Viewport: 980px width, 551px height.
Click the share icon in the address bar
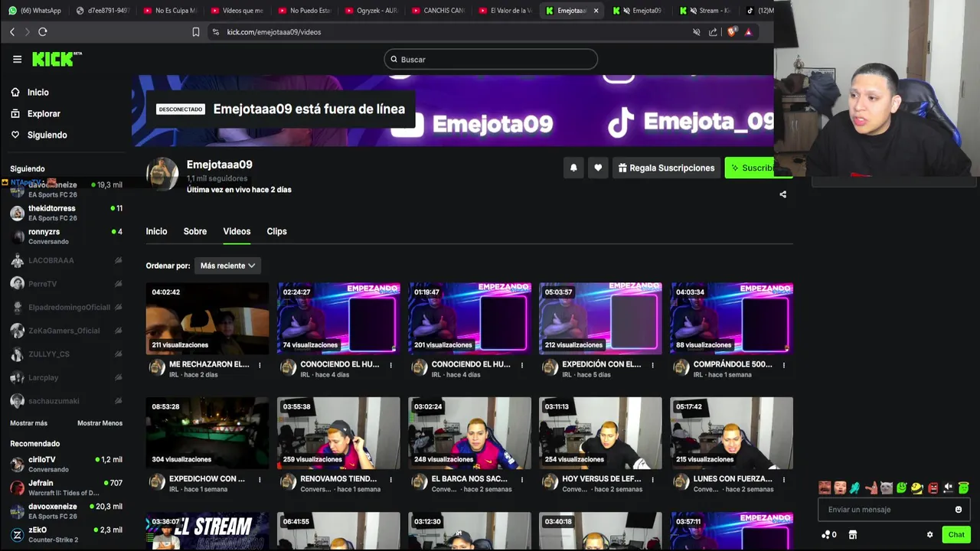pyautogui.click(x=713, y=32)
